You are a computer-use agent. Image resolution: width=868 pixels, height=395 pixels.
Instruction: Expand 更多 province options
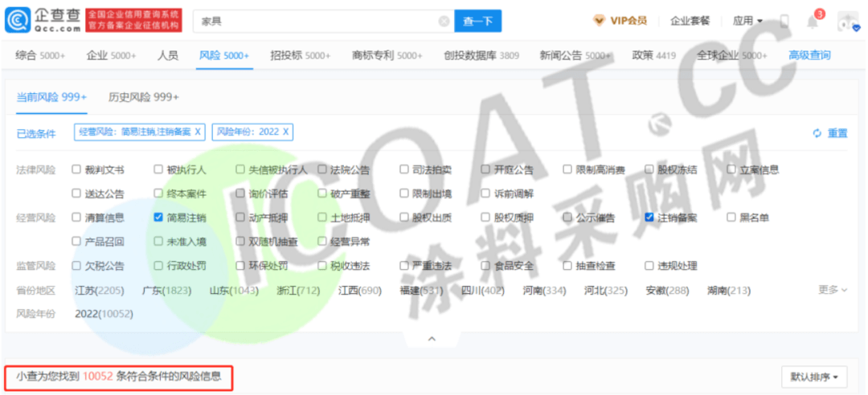(833, 289)
